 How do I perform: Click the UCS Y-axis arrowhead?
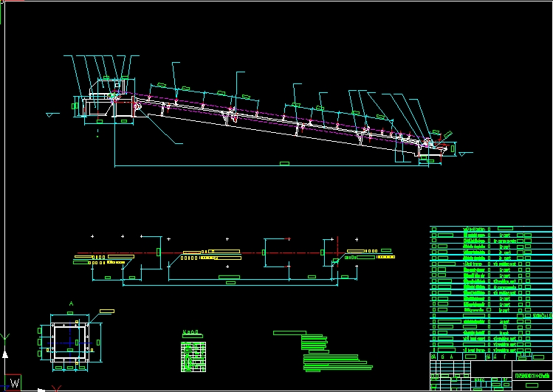coord(5,354)
